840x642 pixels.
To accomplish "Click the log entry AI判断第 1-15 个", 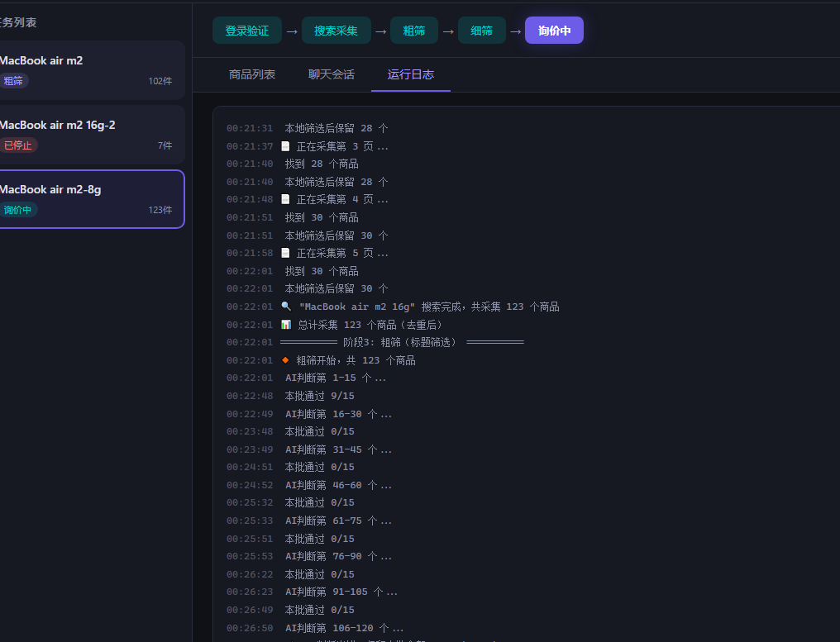I will tap(336, 378).
